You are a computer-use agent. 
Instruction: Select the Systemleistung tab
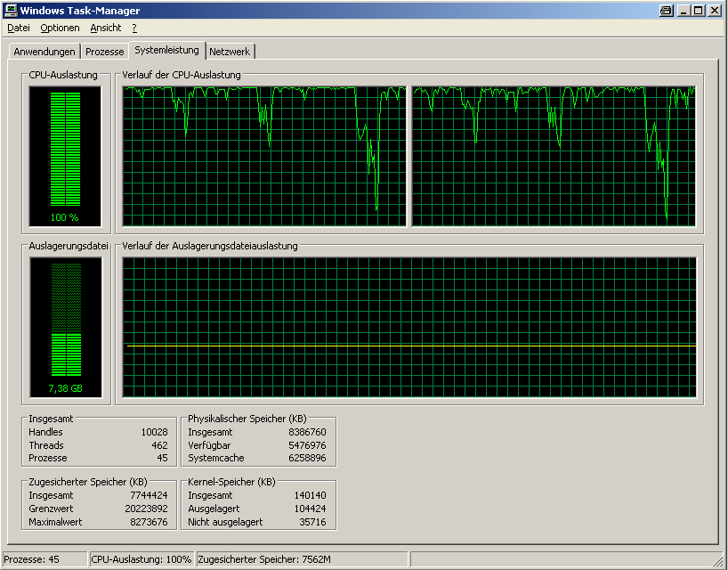tap(167, 50)
